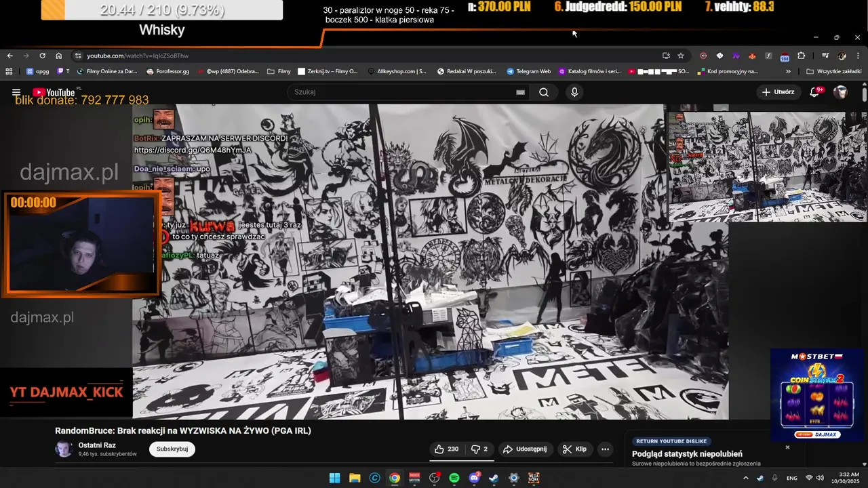The width and height of the screenshot is (868, 488).
Task: Open the Chrome extensions puzzle icon
Action: tap(801, 56)
